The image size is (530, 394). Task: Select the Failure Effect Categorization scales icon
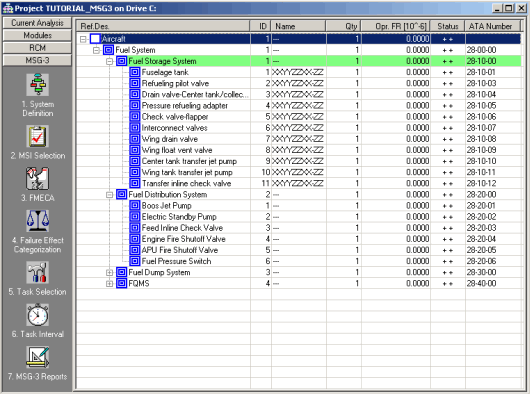38,221
